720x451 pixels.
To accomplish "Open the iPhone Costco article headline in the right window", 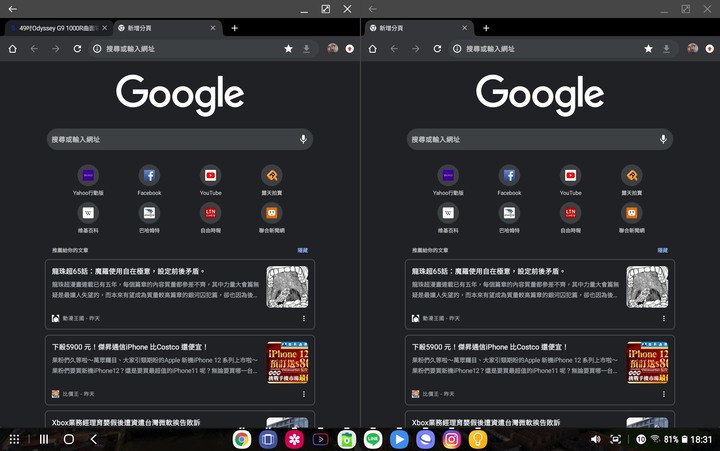I will pyautogui.click(x=489, y=347).
